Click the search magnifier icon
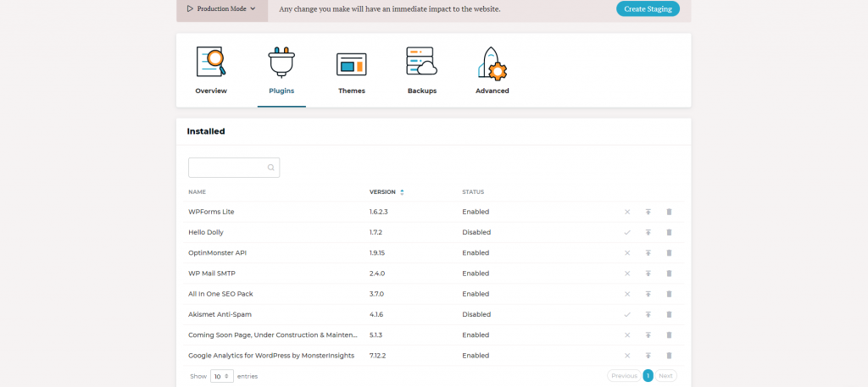Image resolution: width=868 pixels, height=387 pixels. [x=270, y=168]
